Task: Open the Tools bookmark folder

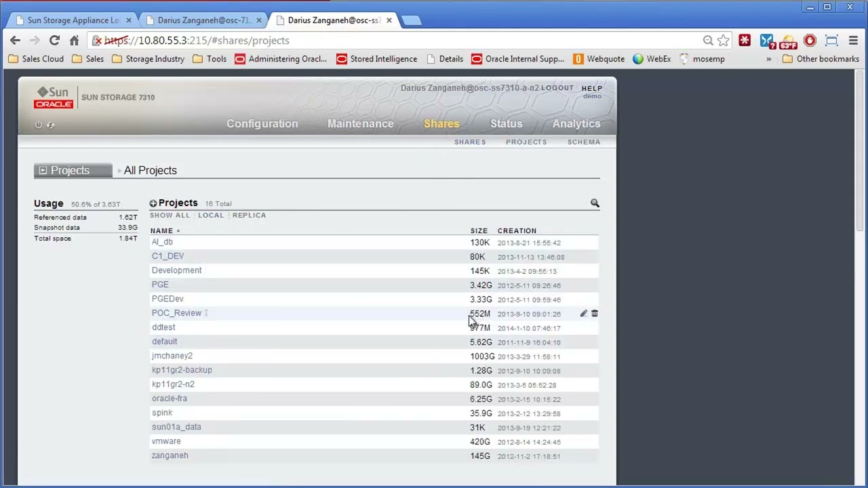Action: tap(210, 59)
